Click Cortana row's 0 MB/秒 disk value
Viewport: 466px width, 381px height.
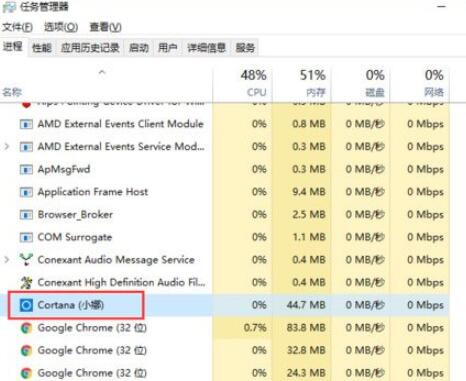coord(365,305)
